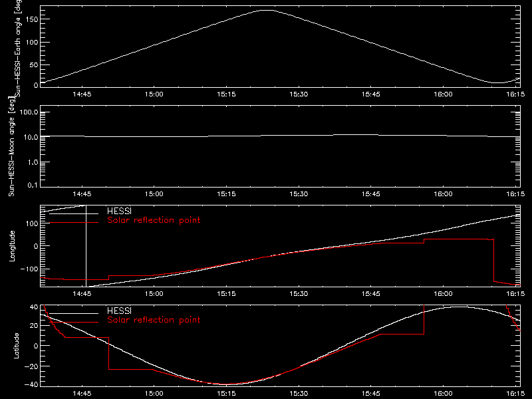Click 16:00 time label under Sun-HESSI-Earth plot
Image resolution: width=532 pixels, height=399 pixels.
(443, 94)
